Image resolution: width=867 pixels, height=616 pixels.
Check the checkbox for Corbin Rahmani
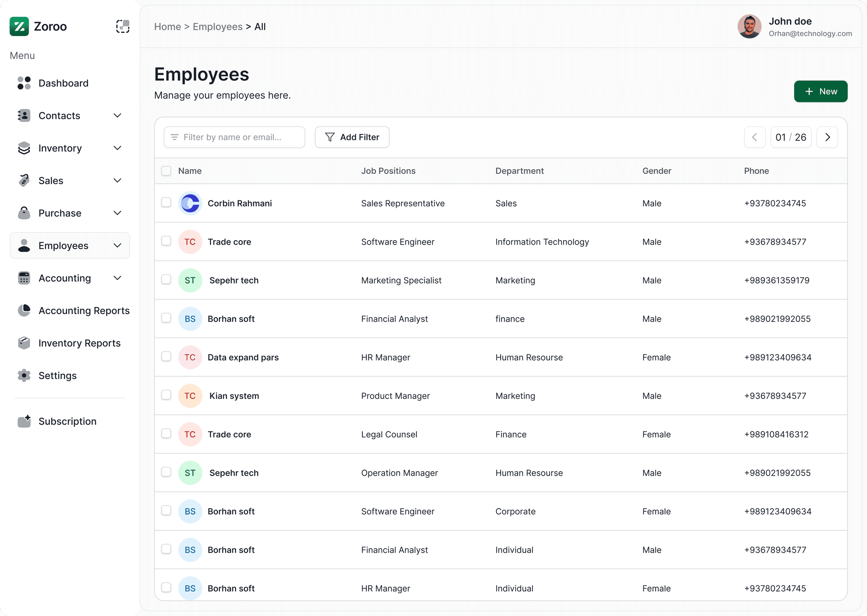pos(166,203)
